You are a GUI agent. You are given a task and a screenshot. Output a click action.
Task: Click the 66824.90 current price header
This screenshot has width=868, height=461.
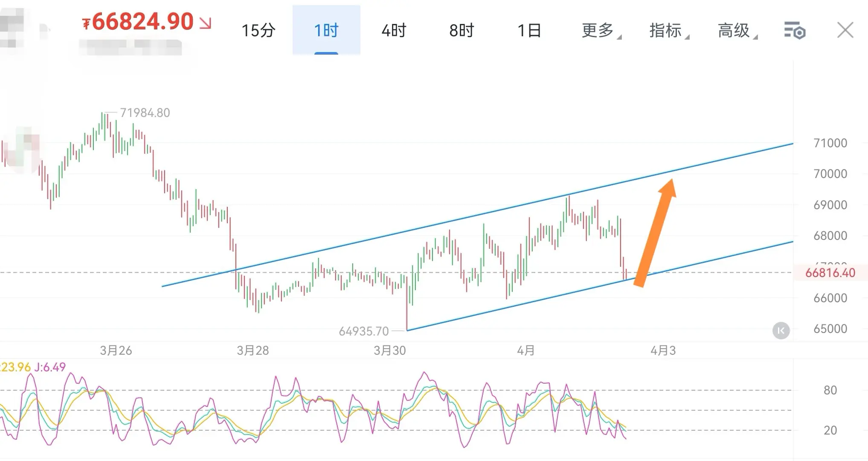[142, 22]
